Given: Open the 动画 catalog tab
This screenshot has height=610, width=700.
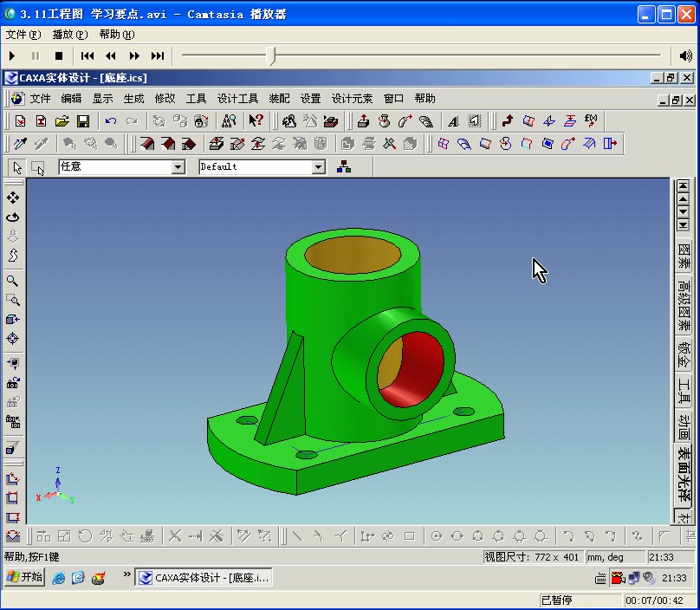Looking at the screenshot, I should coord(684,426).
